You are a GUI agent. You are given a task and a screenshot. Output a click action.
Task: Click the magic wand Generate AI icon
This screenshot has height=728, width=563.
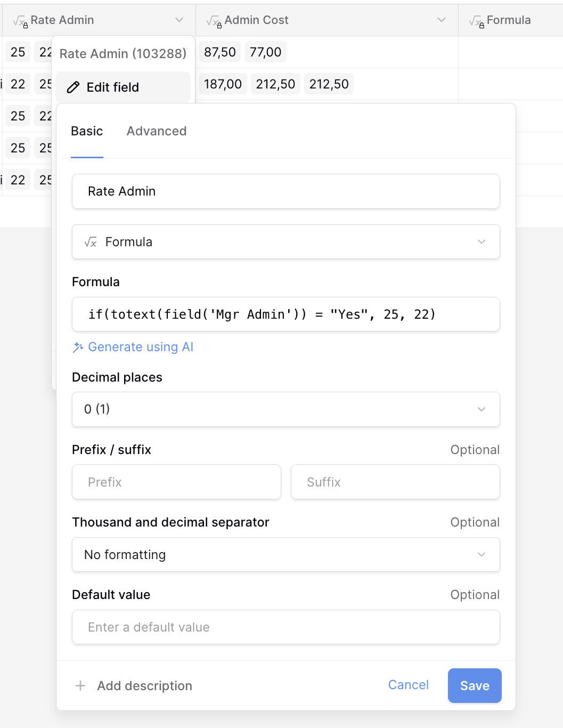[x=78, y=347]
